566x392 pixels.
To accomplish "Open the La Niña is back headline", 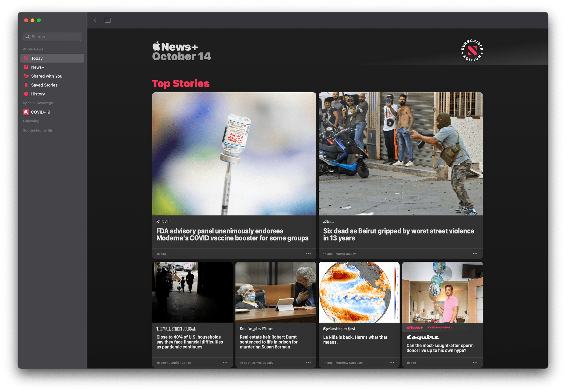I will tap(355, 339).
